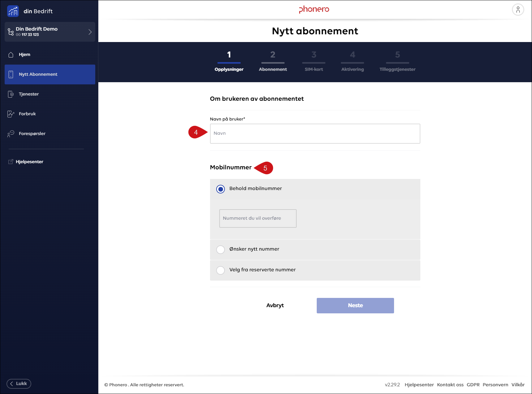Open GDPR footer link
This screenshot has width=532, height=394.
473,385
